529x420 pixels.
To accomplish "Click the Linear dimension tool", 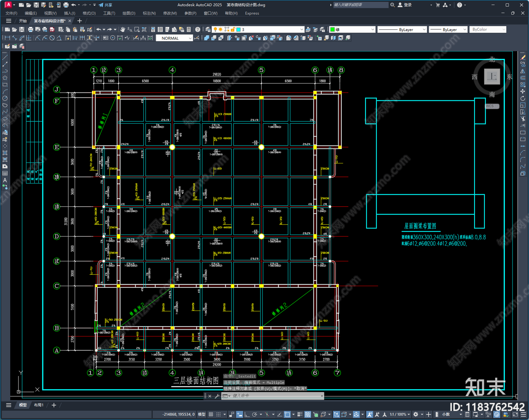I will (x=7, y=38).
